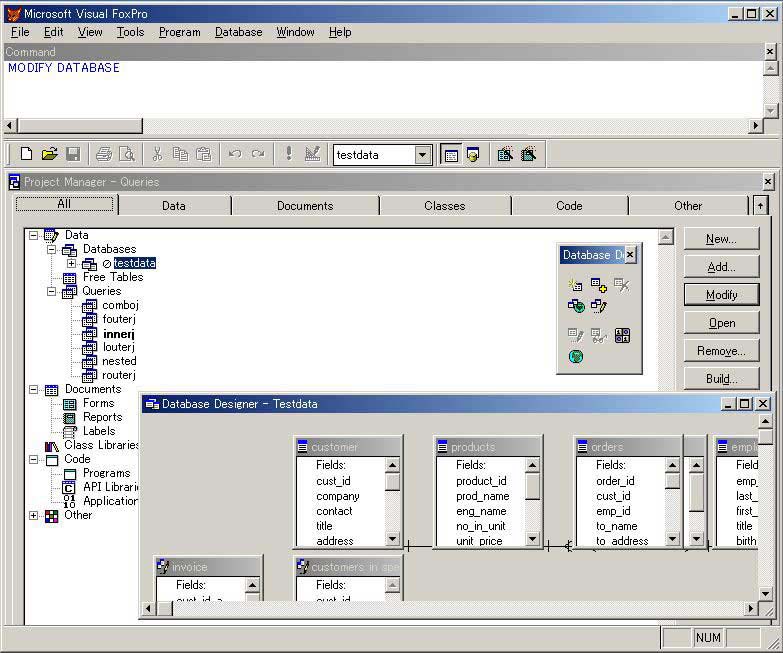Collapse the Databases tree node
783x653 pixels.
pyautogui.click(x=51, y=249)
